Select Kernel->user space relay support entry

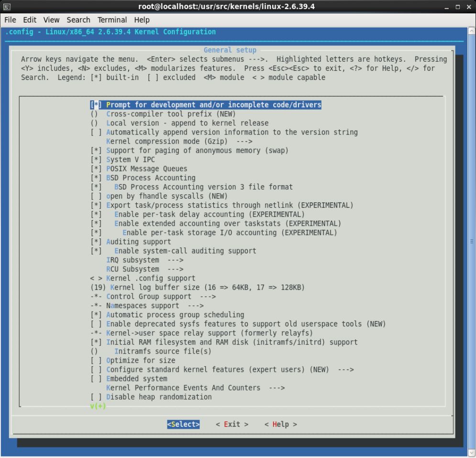201,333
